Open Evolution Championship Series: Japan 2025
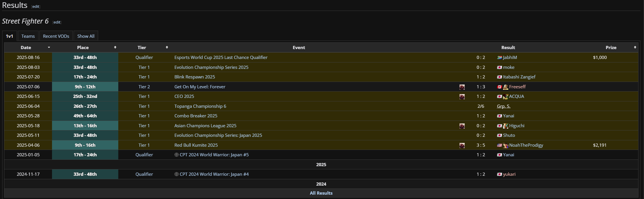 pyautogui.click(x=218, y=135)
